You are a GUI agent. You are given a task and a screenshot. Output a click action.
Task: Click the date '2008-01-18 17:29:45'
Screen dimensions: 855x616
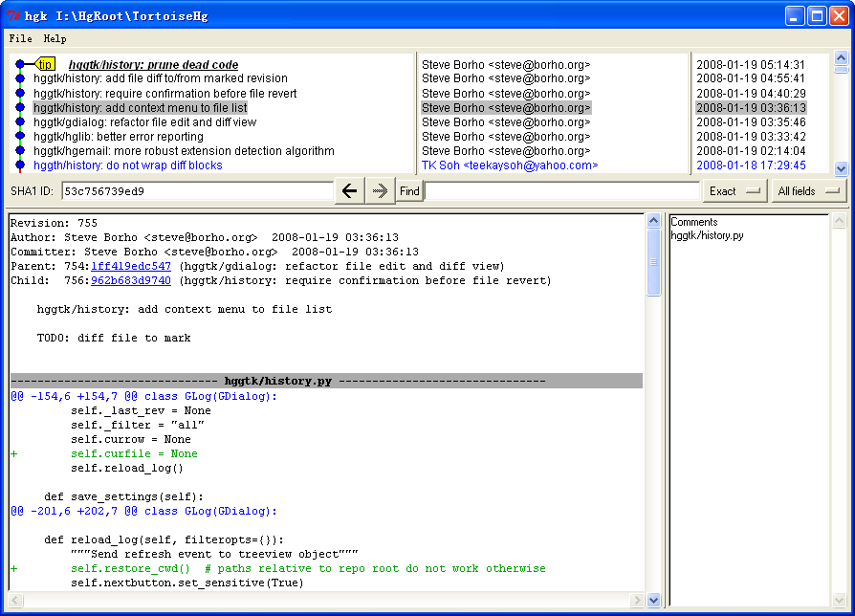(751, 165)
